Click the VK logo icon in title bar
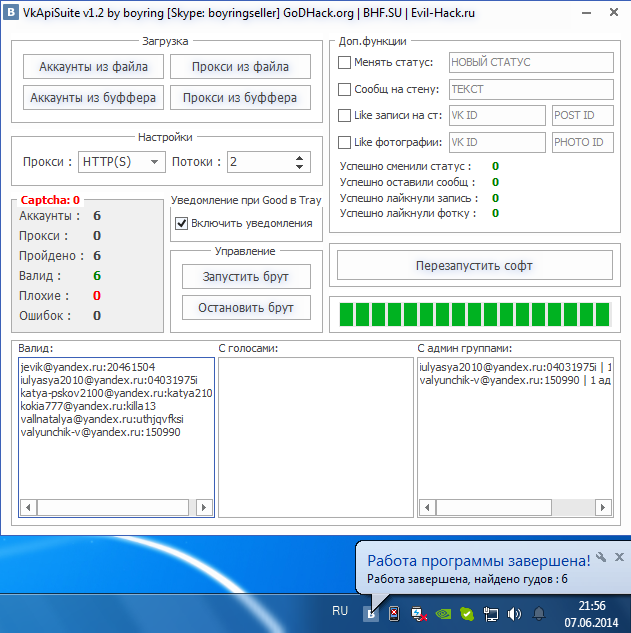631x633 pixels. 11,11
